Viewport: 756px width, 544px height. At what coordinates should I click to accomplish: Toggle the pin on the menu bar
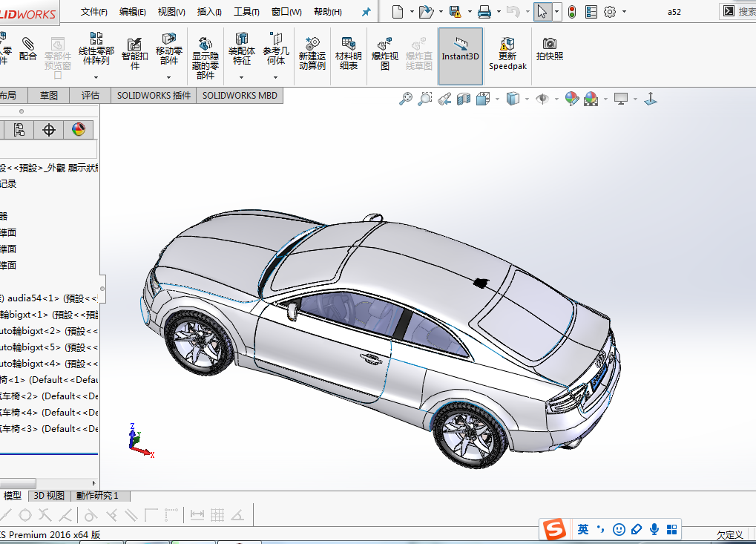point(365,11)
